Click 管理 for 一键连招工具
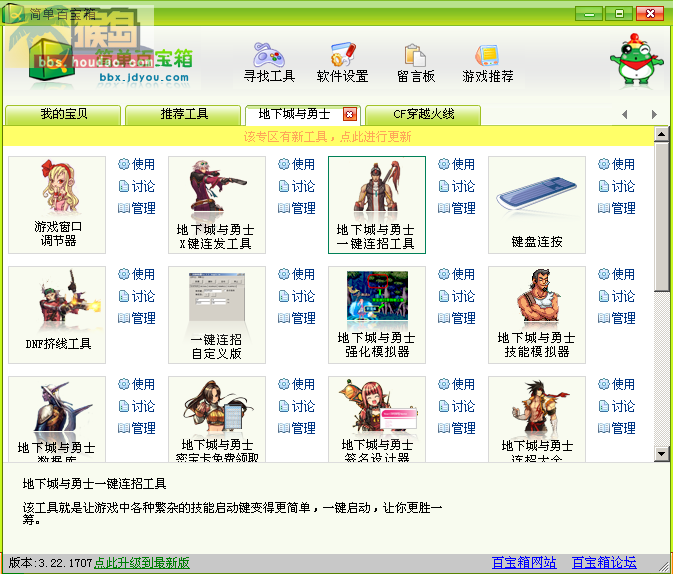 [457, 208]
